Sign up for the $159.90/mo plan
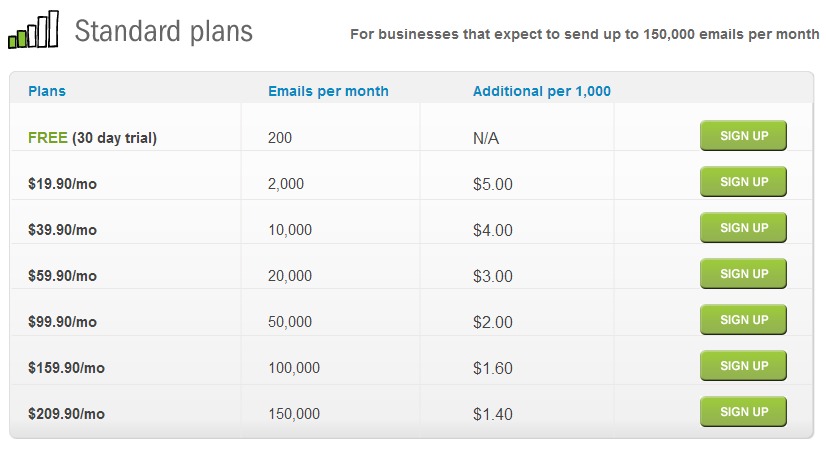The image size is (826, 449). [743, 366]
